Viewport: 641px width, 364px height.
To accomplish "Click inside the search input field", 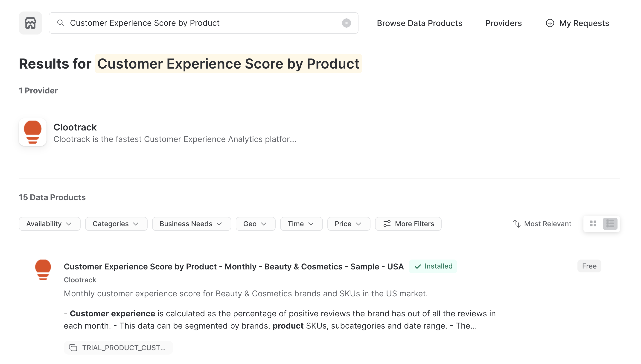I will point(200,23).
